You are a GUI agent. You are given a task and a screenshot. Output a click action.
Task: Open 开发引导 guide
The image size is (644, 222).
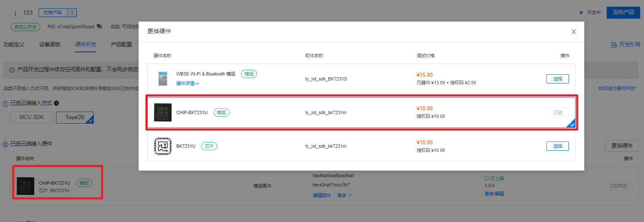[x=626, y=44]
